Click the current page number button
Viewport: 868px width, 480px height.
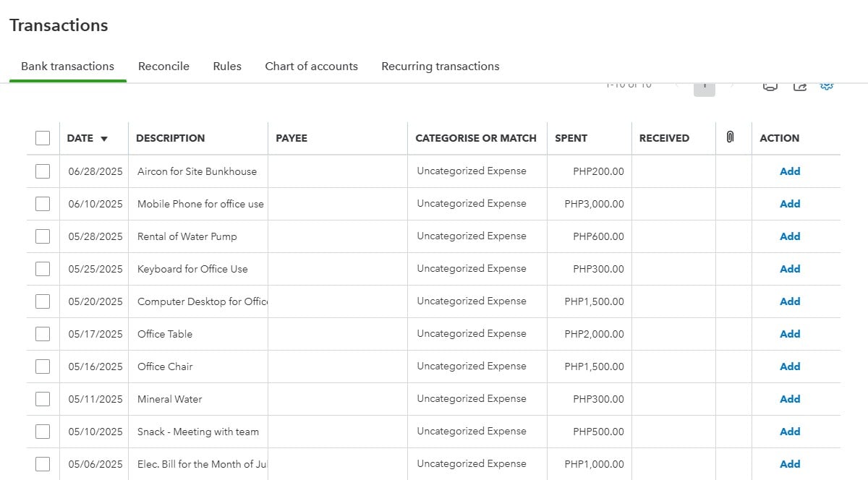point(705,87)
